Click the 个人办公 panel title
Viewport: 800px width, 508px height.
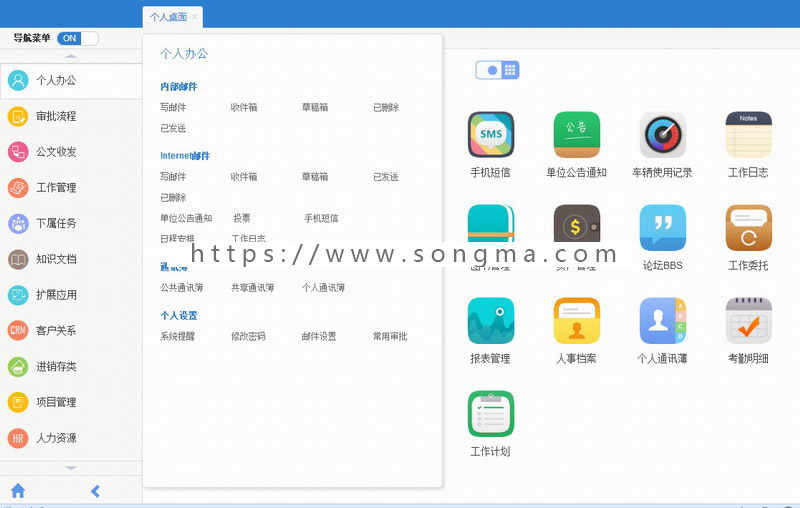point(184,54)
